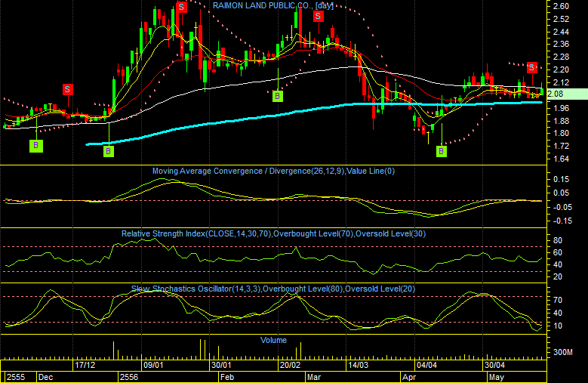Viewport: 588px width, 383px height.
Task: Click the red S sell marker in December
Action: click(x=67, y=89)
